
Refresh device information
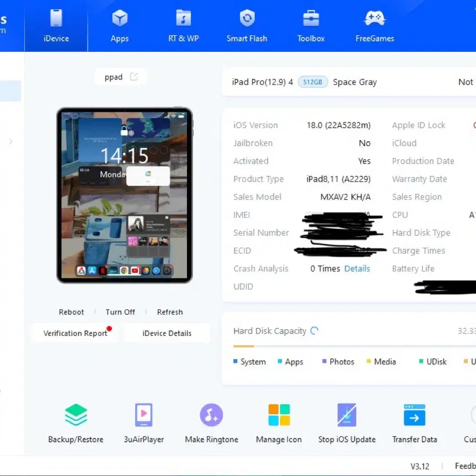170,312
